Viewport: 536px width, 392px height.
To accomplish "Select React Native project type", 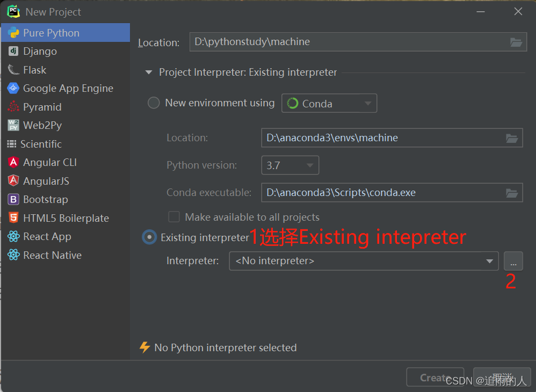I will point(66,255).
